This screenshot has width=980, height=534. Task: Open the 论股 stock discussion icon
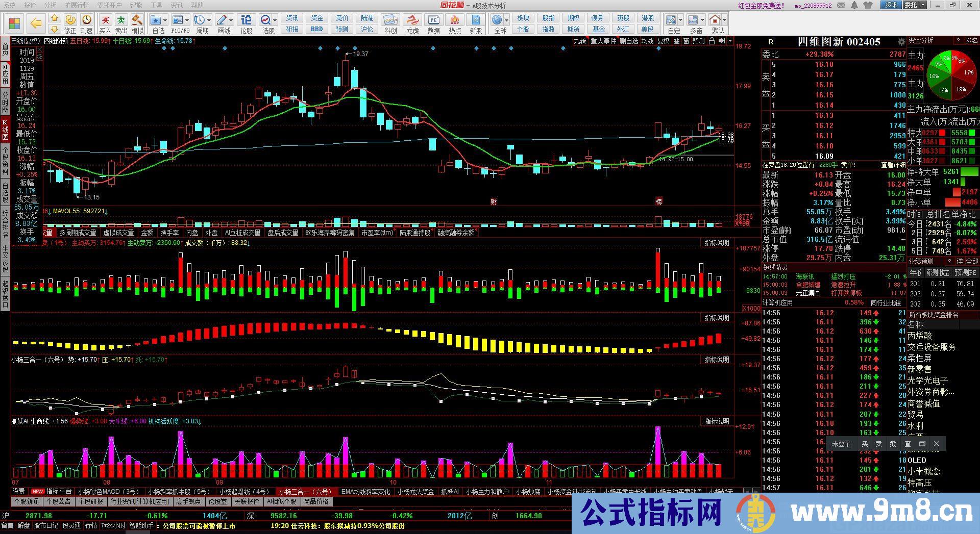(x=246, y=20)
